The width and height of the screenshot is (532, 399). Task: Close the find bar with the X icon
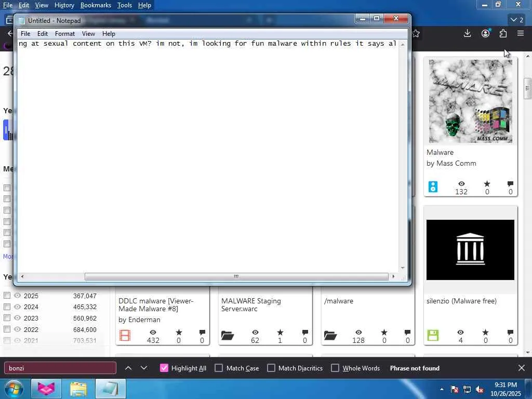coord(522,368)
